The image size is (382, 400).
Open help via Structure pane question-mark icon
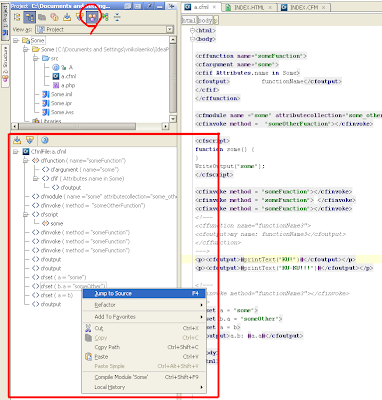point(45,140)
